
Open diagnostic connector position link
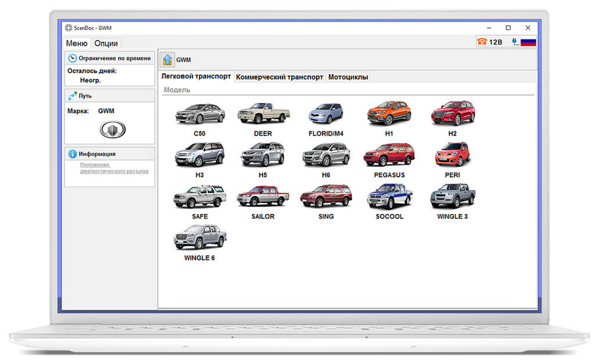pyautogui.click(x=114, y=168)
